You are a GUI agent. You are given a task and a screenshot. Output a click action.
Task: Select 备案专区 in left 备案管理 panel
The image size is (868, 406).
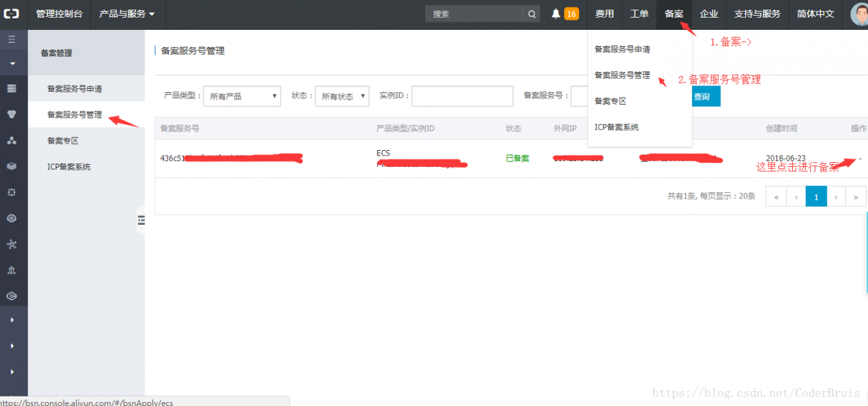[86, 141]
